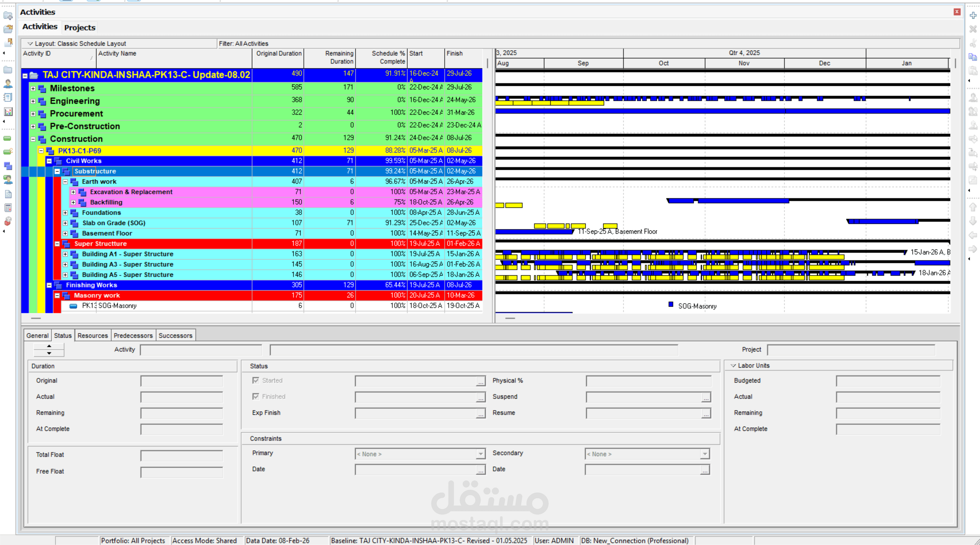Click the Gantt chart horizontal scroll handle
The height and width of the screenshot is (545, 980).
[510, 318]
